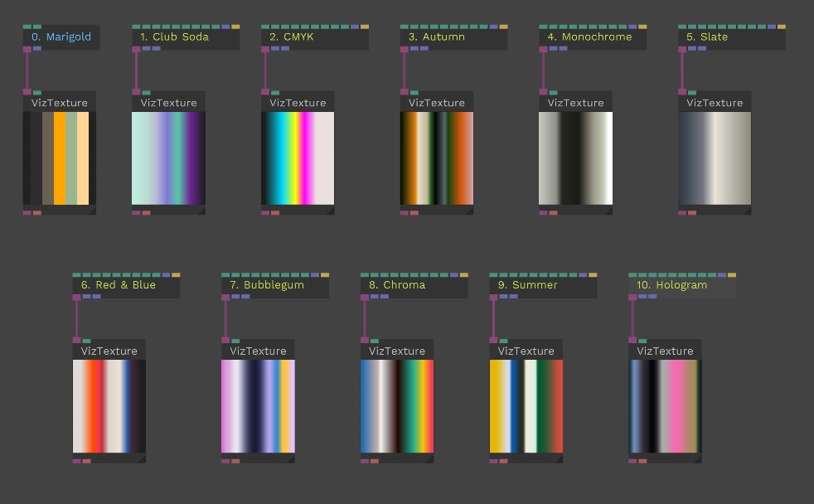The height and width of the screenshot is (504, 814).
Task: Click the Club Soda gradient preview
Action: (168, 157)
